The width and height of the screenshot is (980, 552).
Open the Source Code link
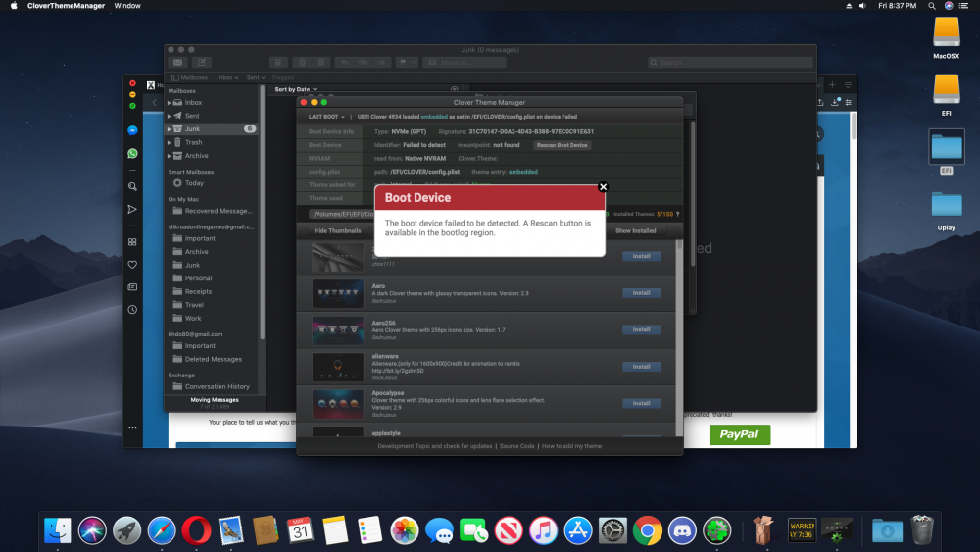click(516, 446)
